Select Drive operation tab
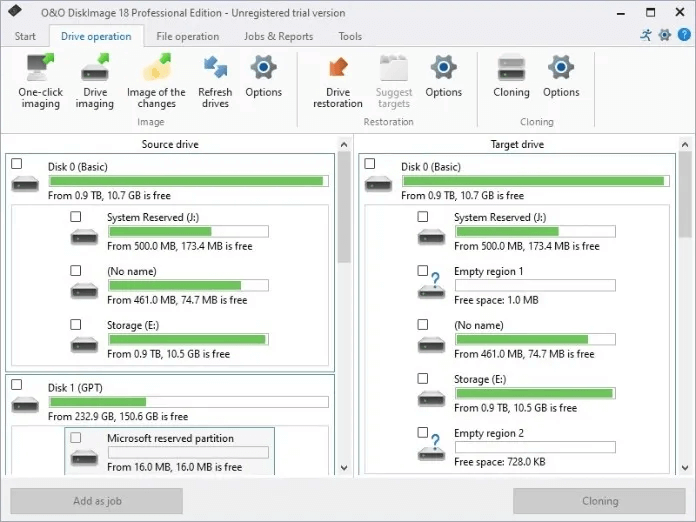 (x=96, y=36)
